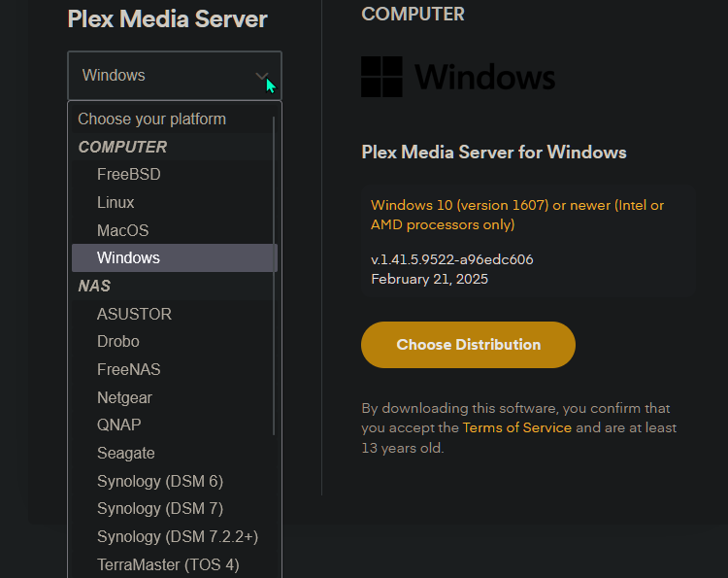Click the February 21, 2025 date text
The width and height of the screenshot is (728, 578).
click(429, 279)
